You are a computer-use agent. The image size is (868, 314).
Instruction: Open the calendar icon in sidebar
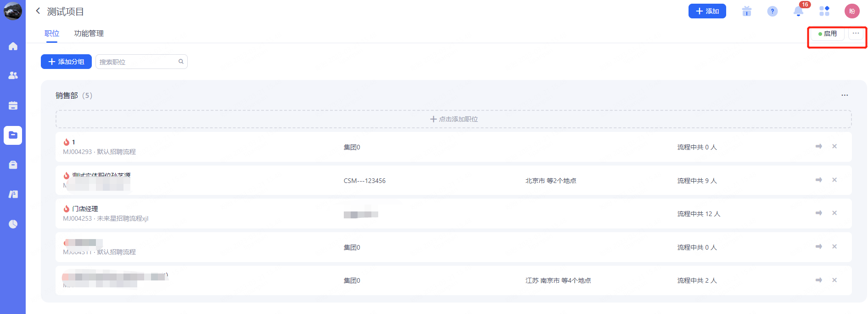13,105
